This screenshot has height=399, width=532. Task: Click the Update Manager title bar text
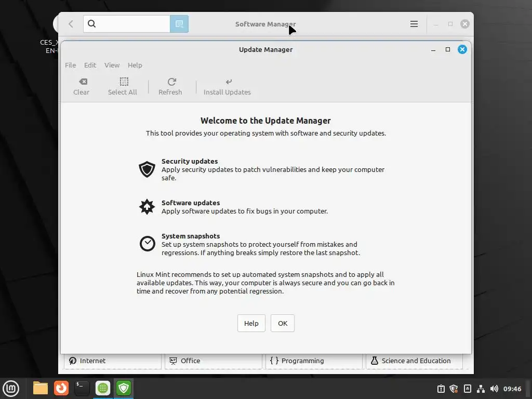click(x=265, y=49)
